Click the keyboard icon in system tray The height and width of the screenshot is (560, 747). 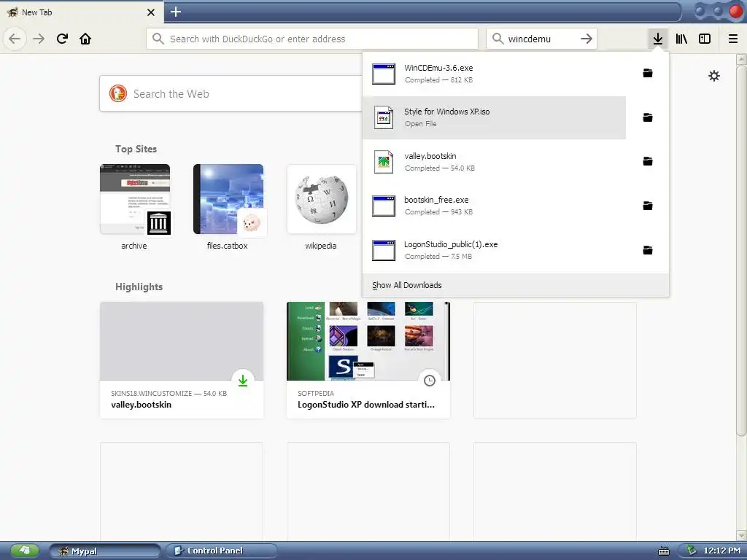point(664,551)
